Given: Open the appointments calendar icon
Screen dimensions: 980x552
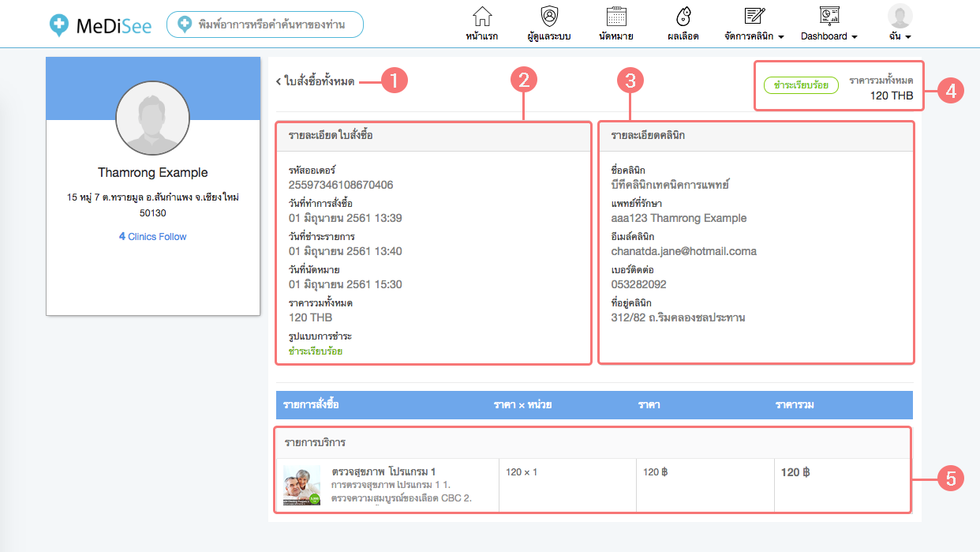Looking at the screenshot, I should point(616,16).
